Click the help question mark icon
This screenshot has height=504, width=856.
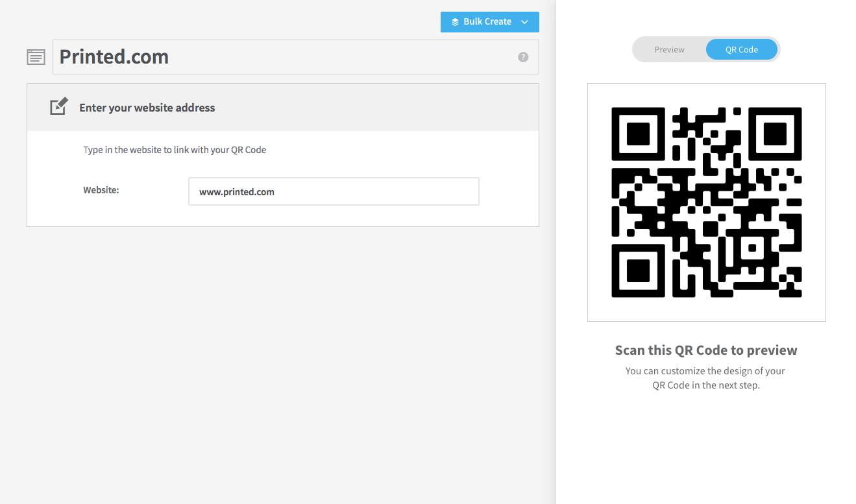click(x=523, y=57)
